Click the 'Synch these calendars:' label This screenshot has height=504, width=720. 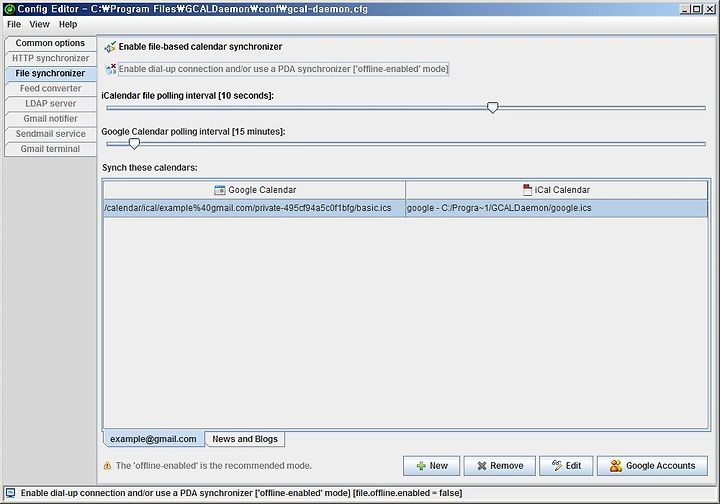coord(150,168)
